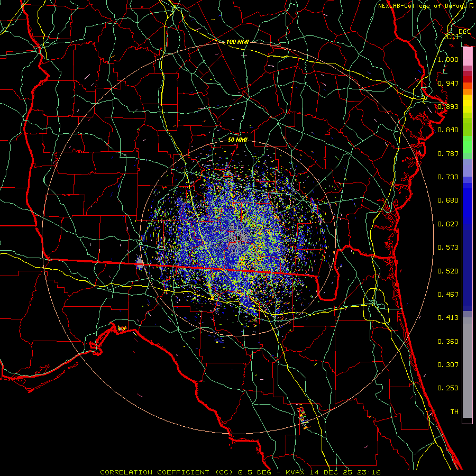The width and height of the screenshot is (476, 476).
Task: Click the 0.680 legend value
Action: (x=448, y=200)
